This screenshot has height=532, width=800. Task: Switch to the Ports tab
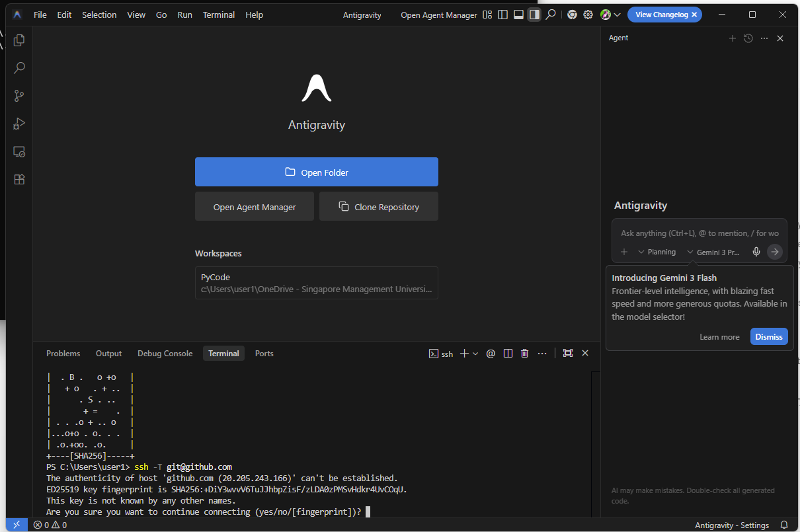(x=264, y=354)
